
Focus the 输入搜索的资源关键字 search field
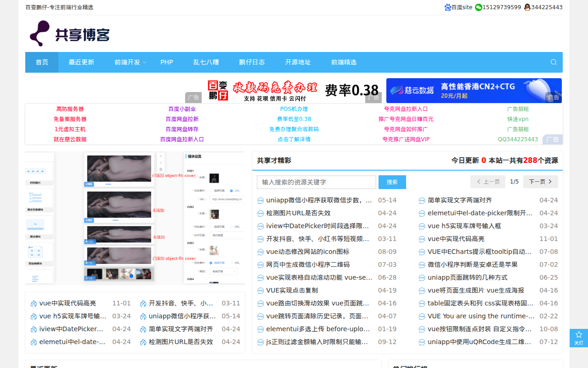(x=317, y=182)
